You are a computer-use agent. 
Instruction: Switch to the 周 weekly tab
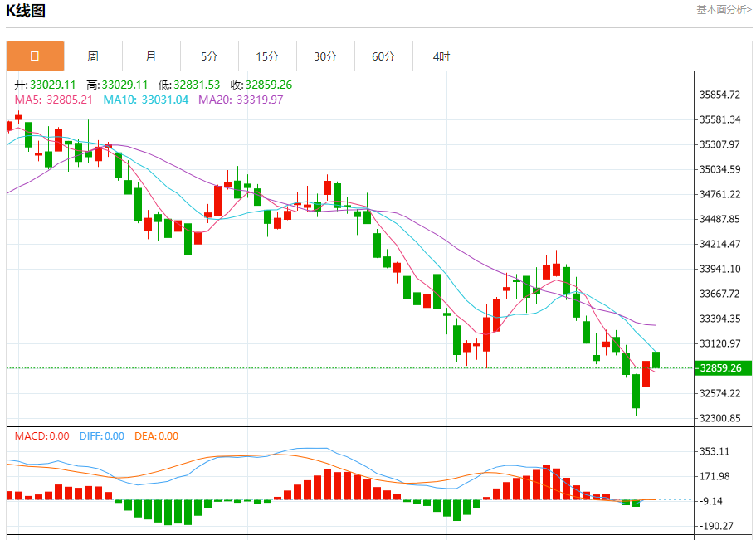93,56
